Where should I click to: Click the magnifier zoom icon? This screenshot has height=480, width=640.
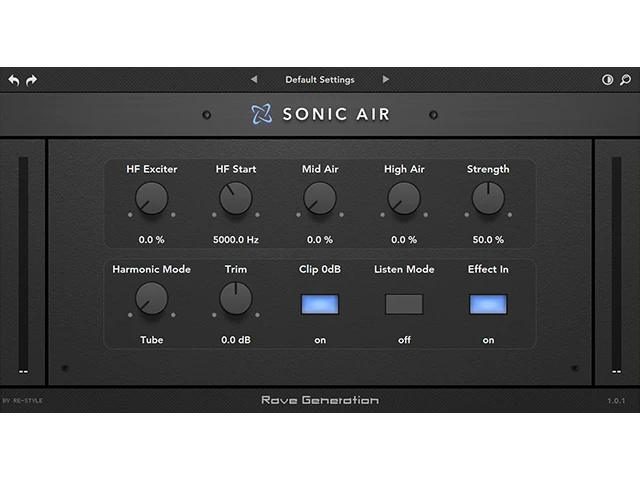[625, 80]
